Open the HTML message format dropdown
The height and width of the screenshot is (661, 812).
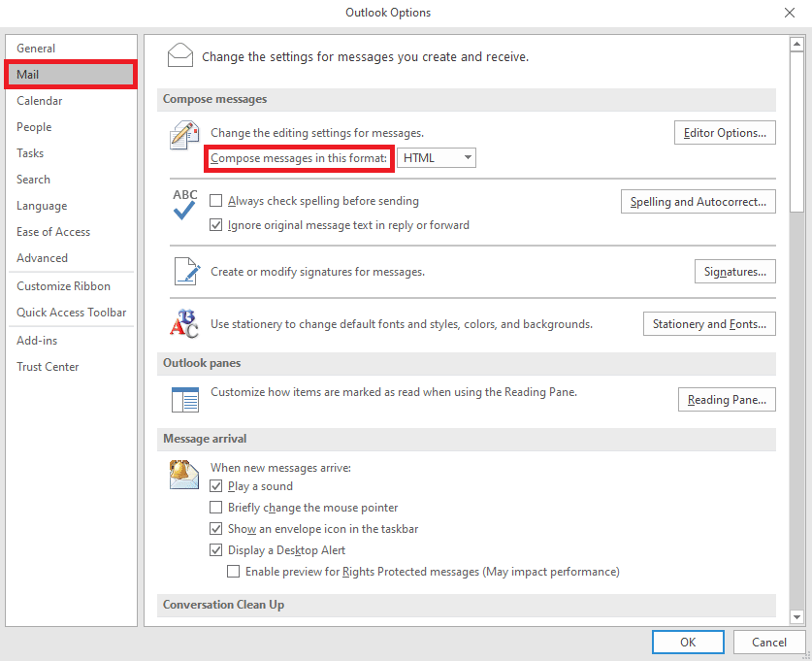[436, 158]
